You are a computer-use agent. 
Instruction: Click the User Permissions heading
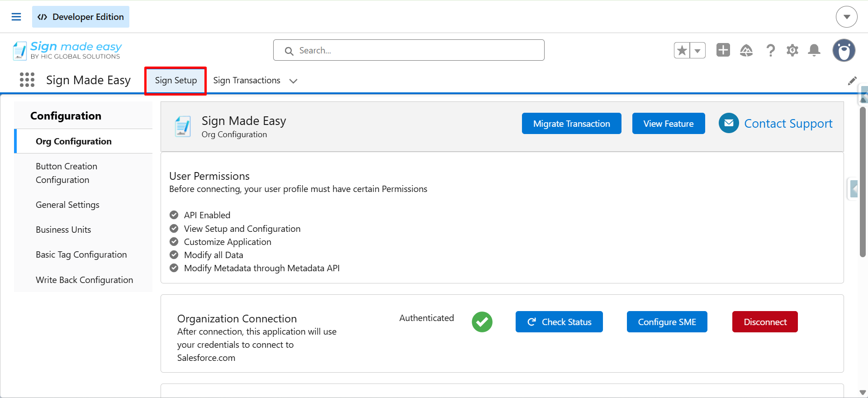pos(209,176)
